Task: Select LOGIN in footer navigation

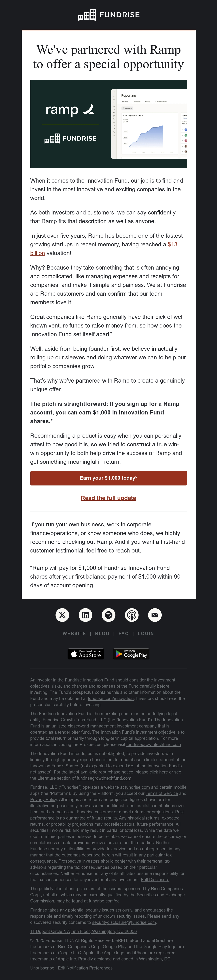Action: 146,634
